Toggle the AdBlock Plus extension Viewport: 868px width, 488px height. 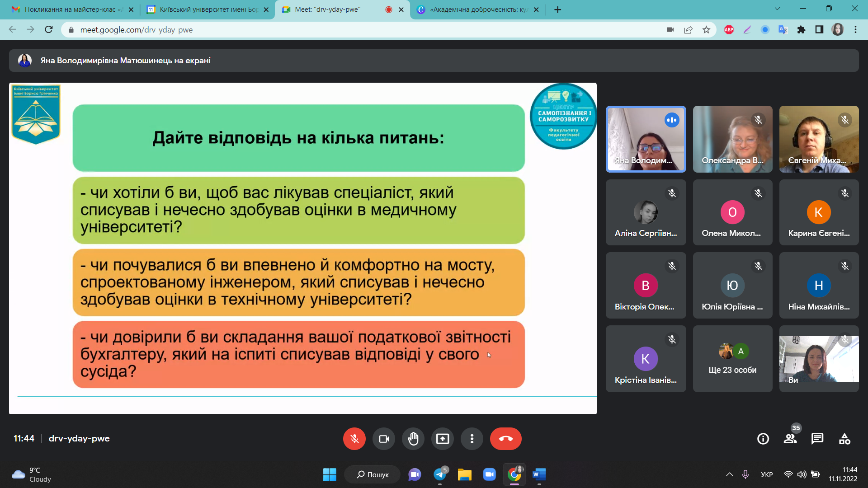coord(729,30)
